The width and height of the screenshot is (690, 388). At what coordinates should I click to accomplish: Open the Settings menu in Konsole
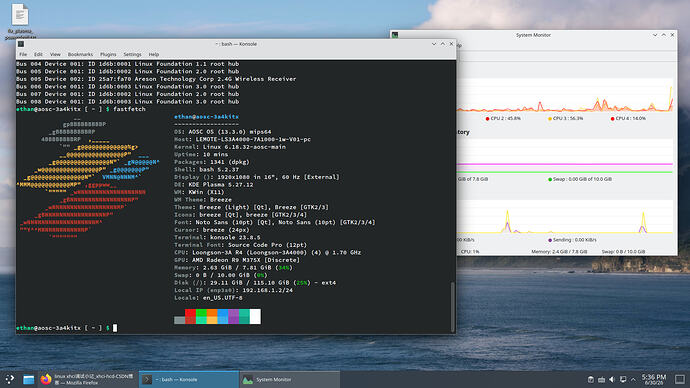tap(132, 55)
